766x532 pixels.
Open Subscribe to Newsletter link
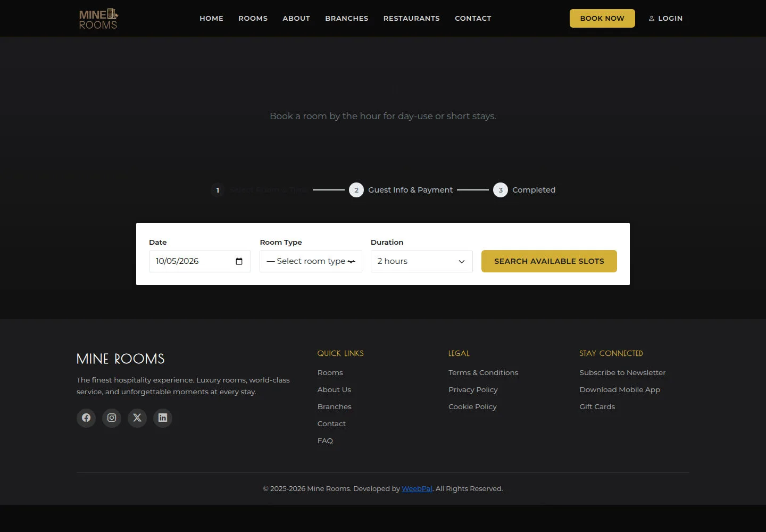pos(622,372)
